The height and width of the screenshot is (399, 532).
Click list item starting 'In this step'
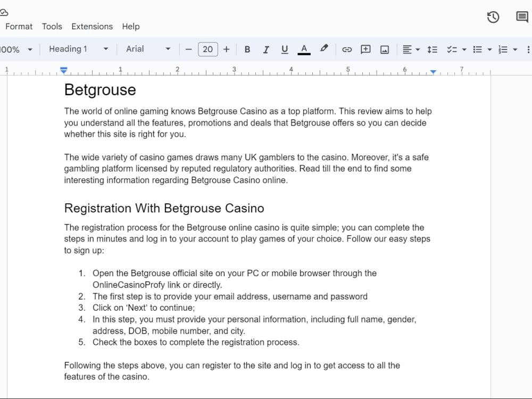point(254,325)
